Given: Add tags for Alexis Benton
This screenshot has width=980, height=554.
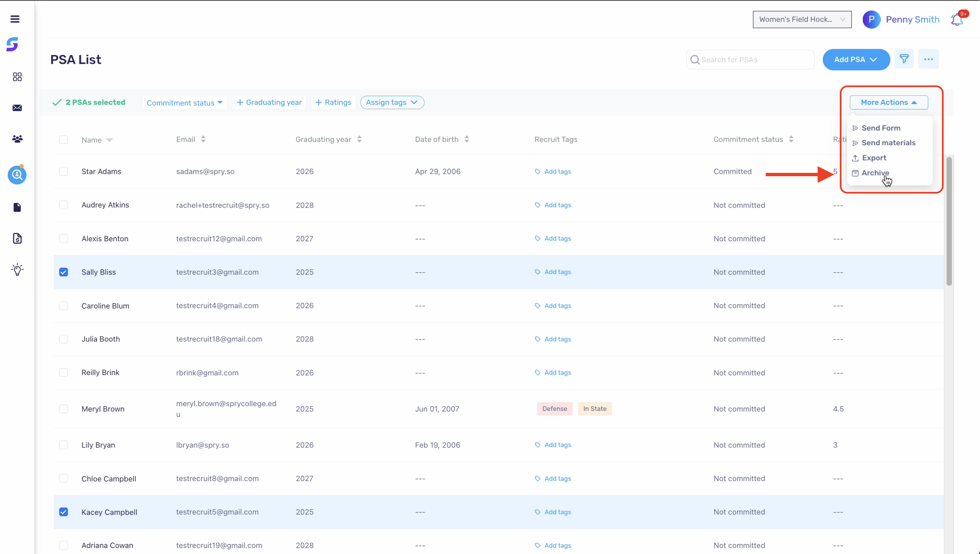Looking at the screenshot, I should pyautogui.click(x=553, y=239).
